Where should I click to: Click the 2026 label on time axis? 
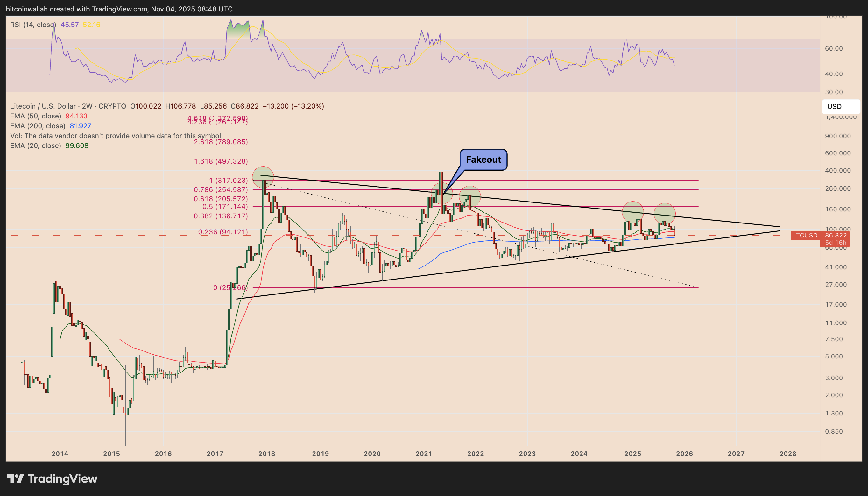coord(684,454)
